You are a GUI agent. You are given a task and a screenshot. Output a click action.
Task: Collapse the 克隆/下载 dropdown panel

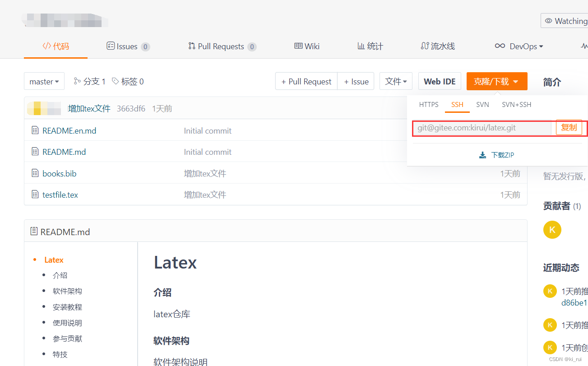point(496,81)
